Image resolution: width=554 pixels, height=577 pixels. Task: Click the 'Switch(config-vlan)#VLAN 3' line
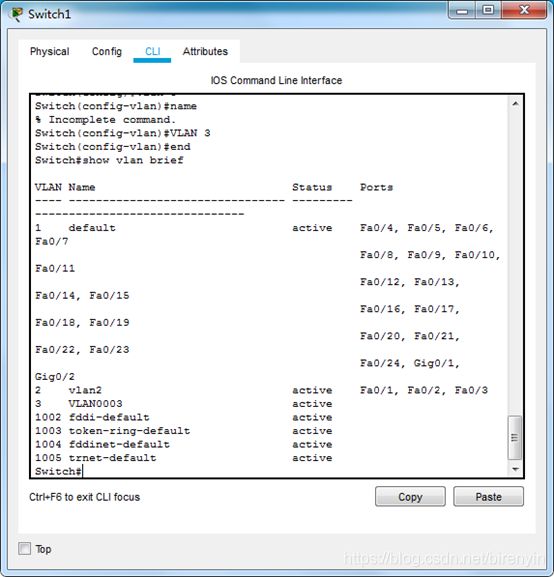[x=123, y=133]
